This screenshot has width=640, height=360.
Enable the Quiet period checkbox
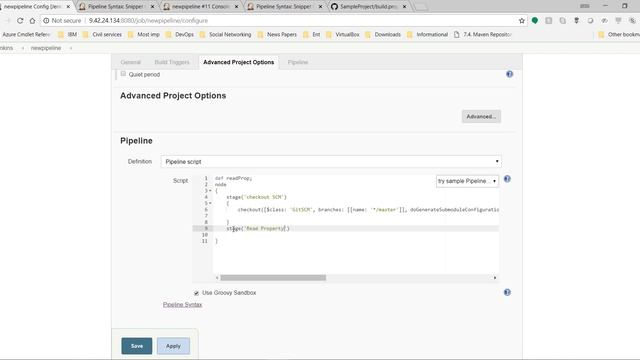[x=123, y=74]
